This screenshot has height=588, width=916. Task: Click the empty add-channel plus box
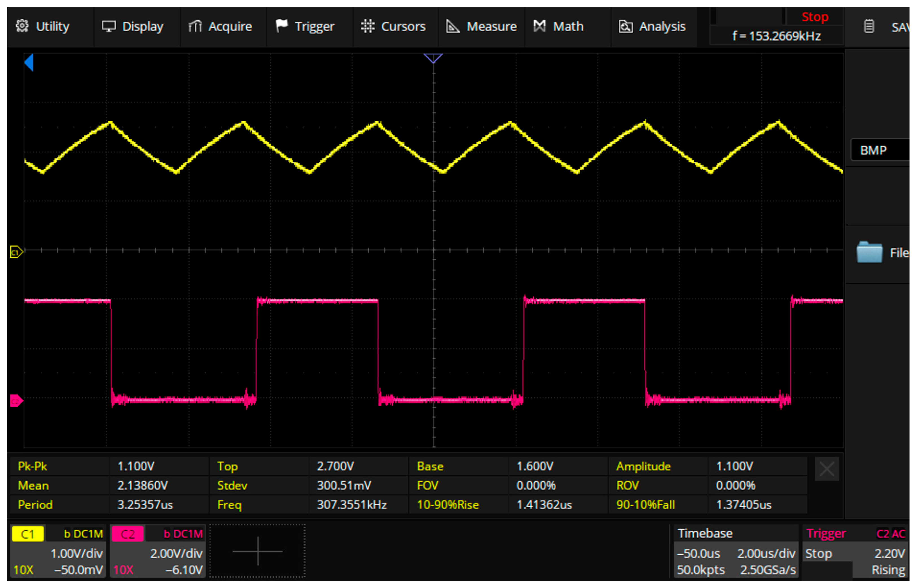tap(258, 551)
